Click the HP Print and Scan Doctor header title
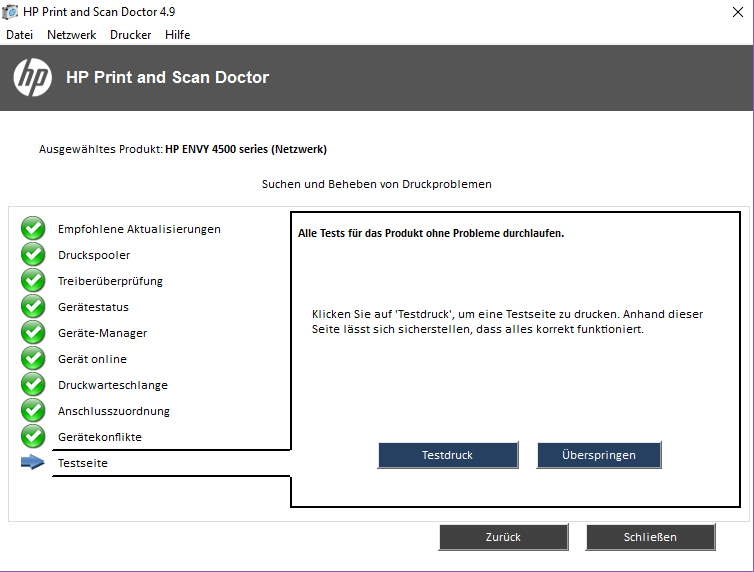 [x=167, y=77]
